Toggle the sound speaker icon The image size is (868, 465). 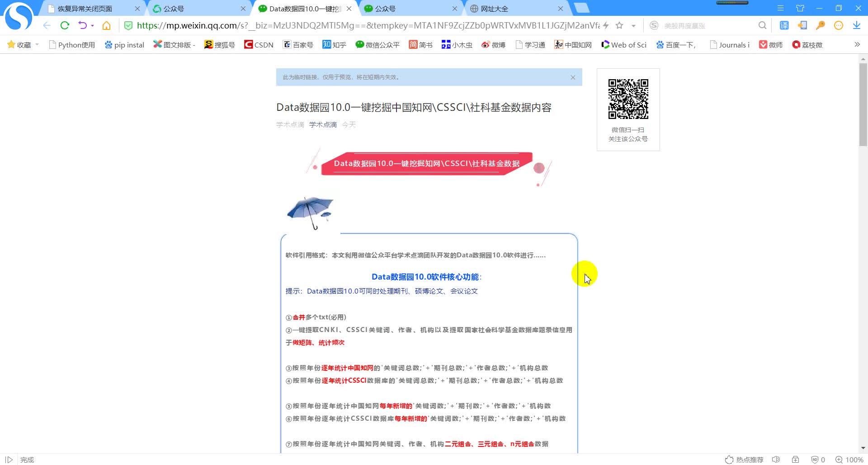pos(776,460)
